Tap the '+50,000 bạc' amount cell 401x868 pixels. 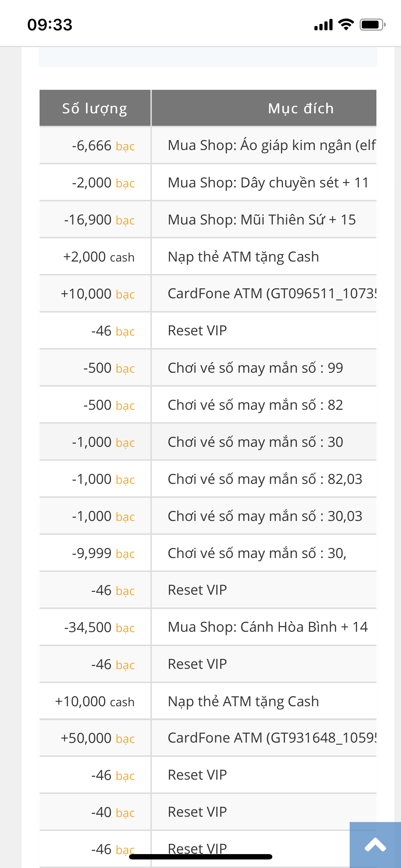click(97, 738)
